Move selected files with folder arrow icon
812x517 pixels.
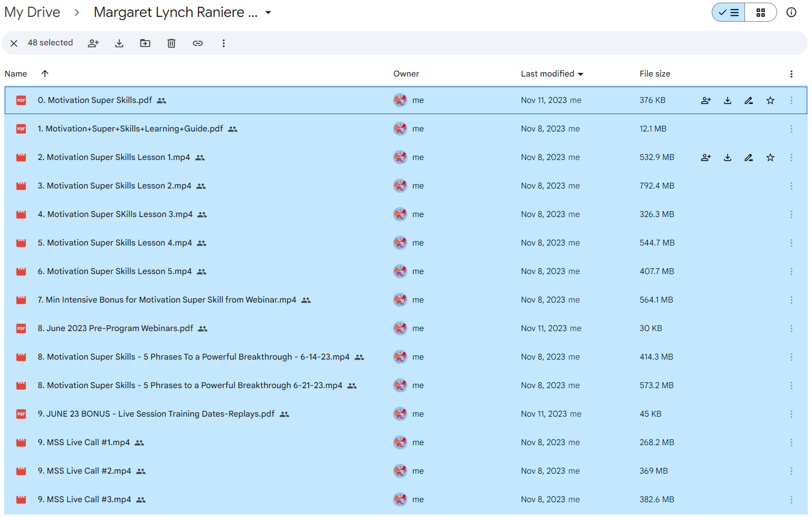coord(145,43)
